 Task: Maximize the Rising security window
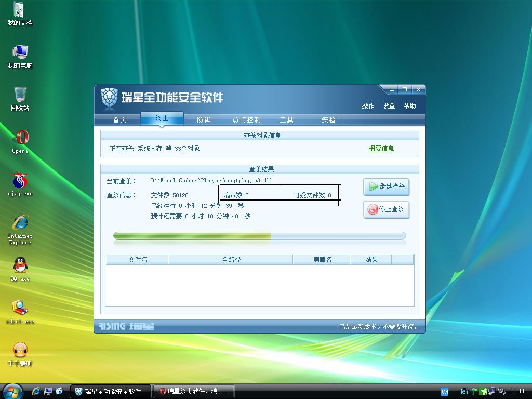404,90
